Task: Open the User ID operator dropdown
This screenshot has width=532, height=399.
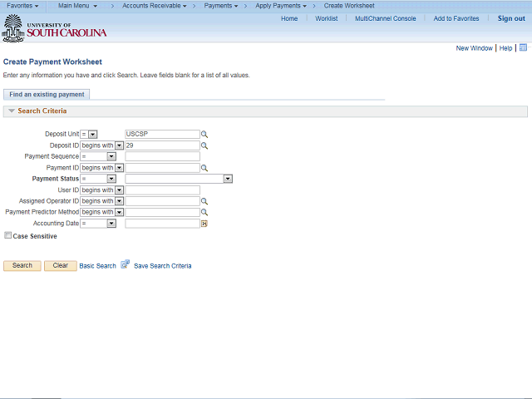Action: click(x=101, y=190)
